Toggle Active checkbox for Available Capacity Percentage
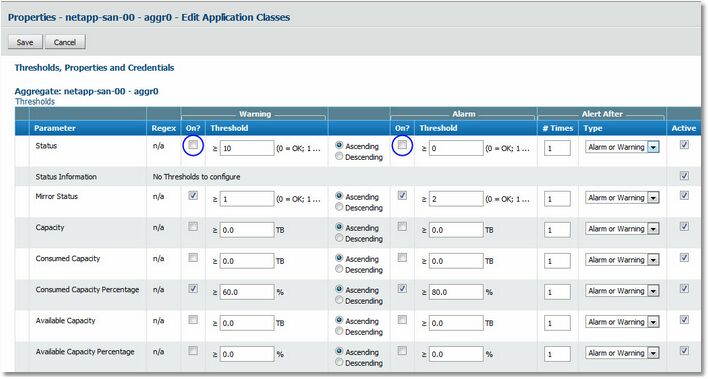Viewport: 708px width, 379px height. [x=685, y=351]
